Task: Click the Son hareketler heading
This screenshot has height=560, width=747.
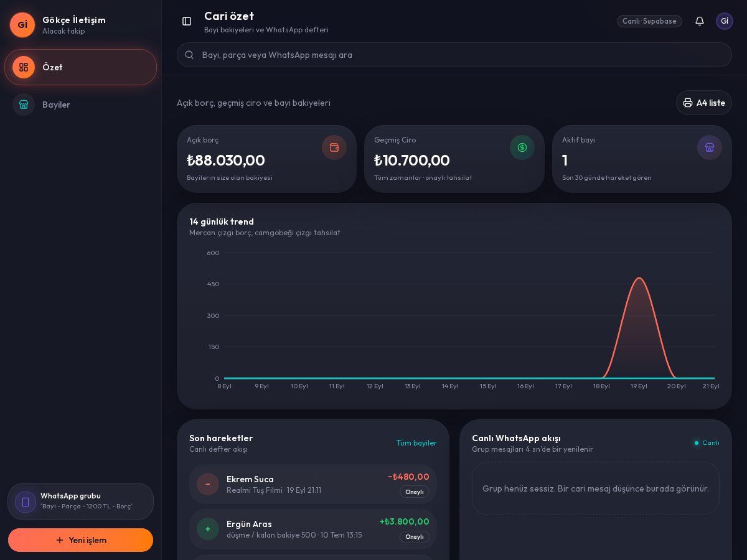Action: tap(221, 438)
